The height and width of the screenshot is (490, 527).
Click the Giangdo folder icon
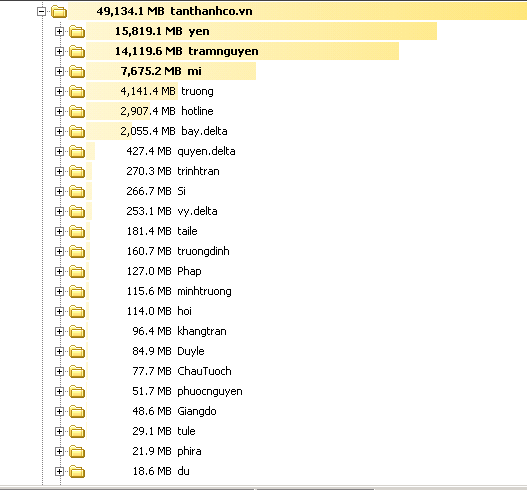pyautogui.click(x=77, y=411)
